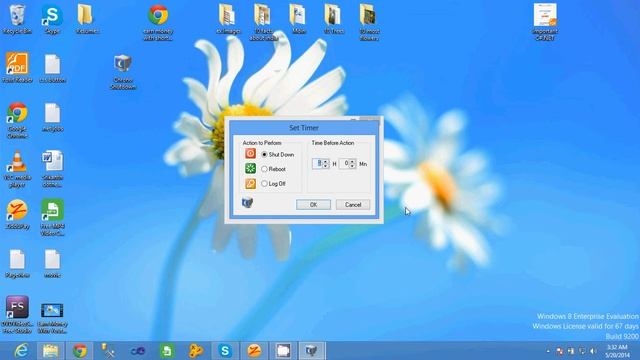Select the plain folder icon next to Skype shortcut

tap(86, 19)
